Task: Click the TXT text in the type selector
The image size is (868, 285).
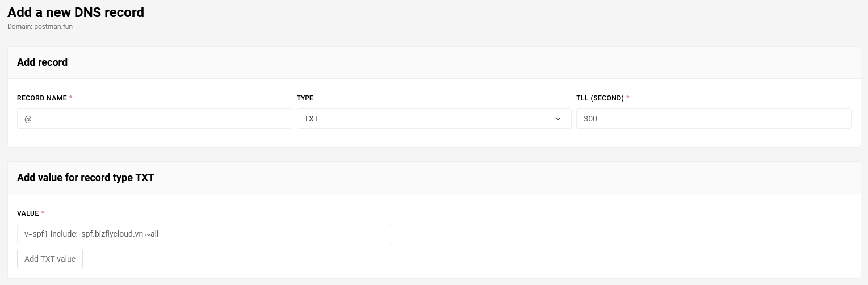Action: [311, 119]
